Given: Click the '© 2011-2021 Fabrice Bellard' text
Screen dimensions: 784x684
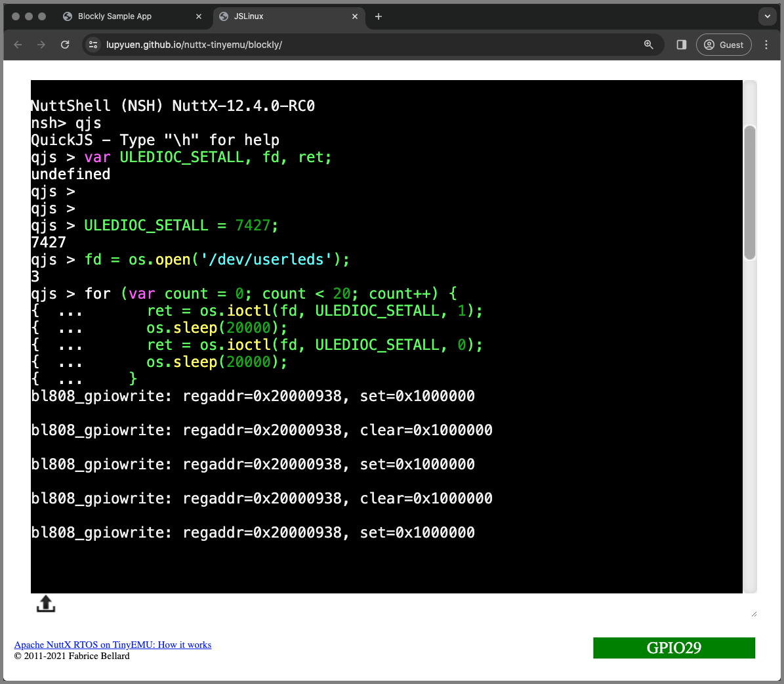Looking at the screenshot, I should click(72, 656).
